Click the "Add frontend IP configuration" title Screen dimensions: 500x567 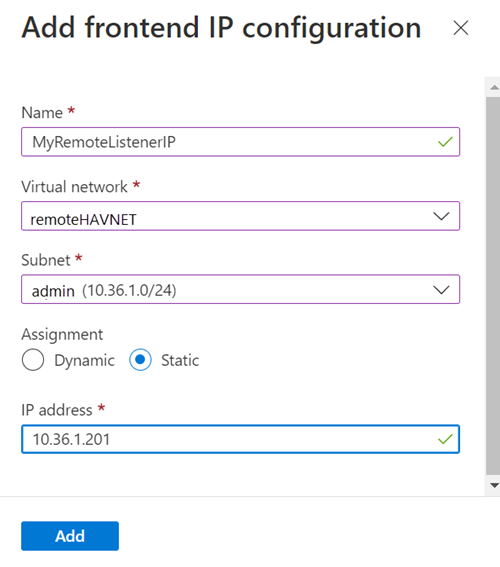(221, 28)
